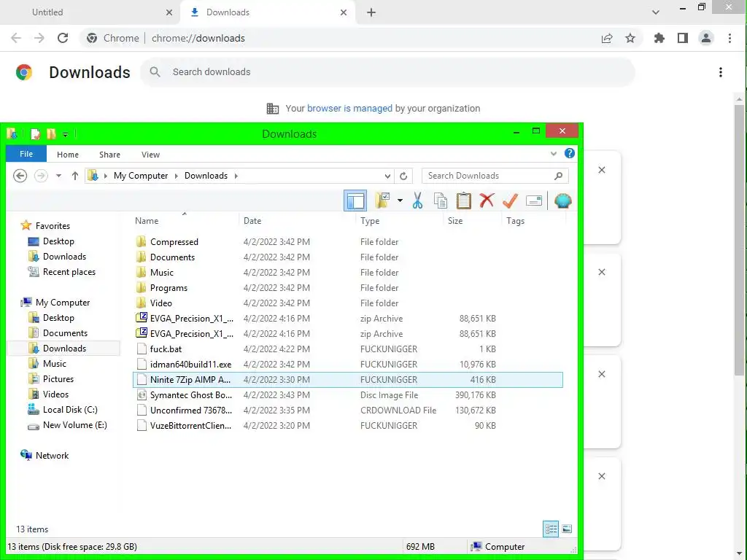This screenshot has height=560, width=747.
Task: Select Network in the navigation pane
Action: 52,455
